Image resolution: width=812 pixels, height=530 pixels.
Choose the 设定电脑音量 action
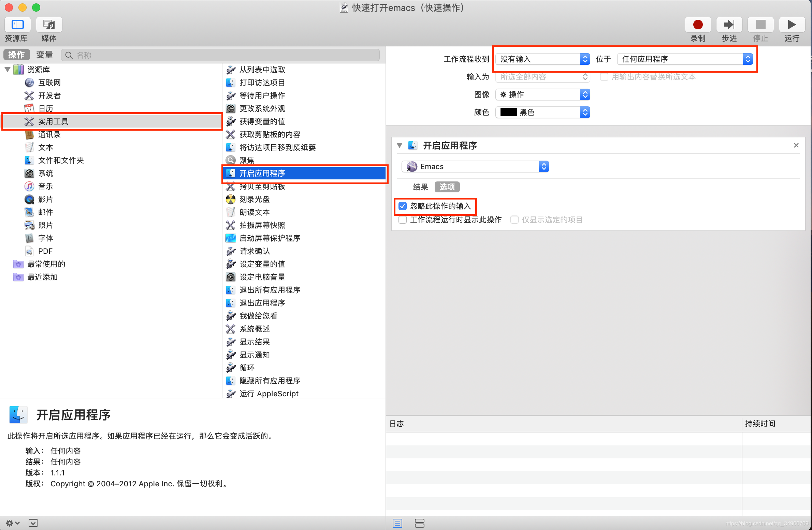[262, 277]
